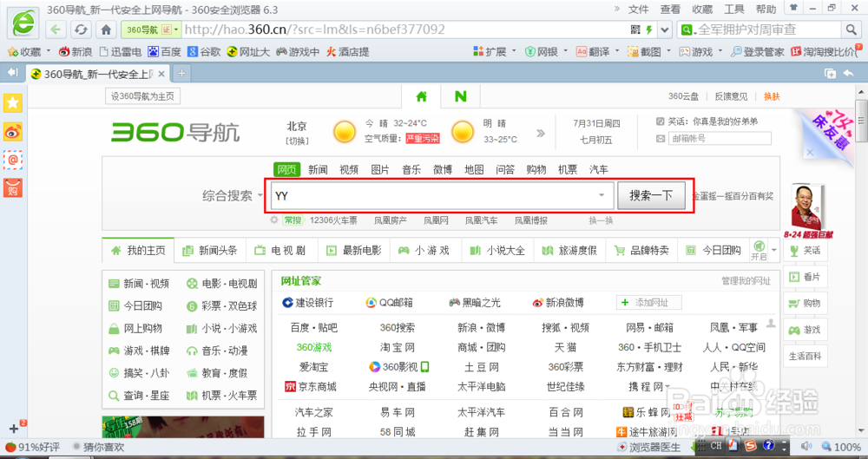Click the 笑话 joke sidebar button
The width and height of the screenshot is (868, 459).
(806, 250)
